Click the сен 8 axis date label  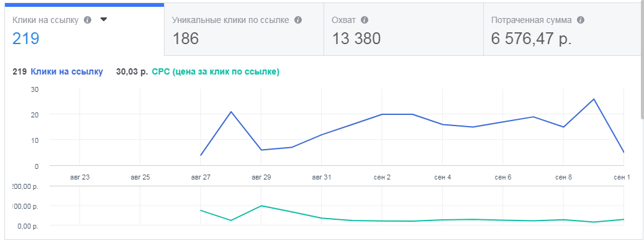563,178
